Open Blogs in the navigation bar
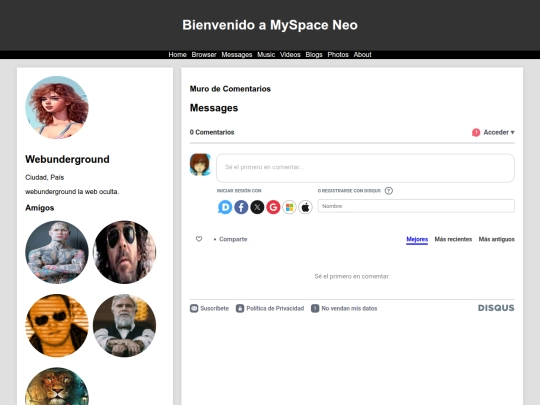The image size is (540, 405). point(314,54)
